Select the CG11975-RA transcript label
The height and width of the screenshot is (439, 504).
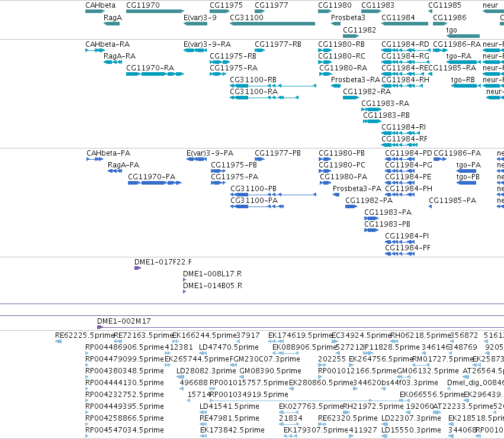point(233,68)
